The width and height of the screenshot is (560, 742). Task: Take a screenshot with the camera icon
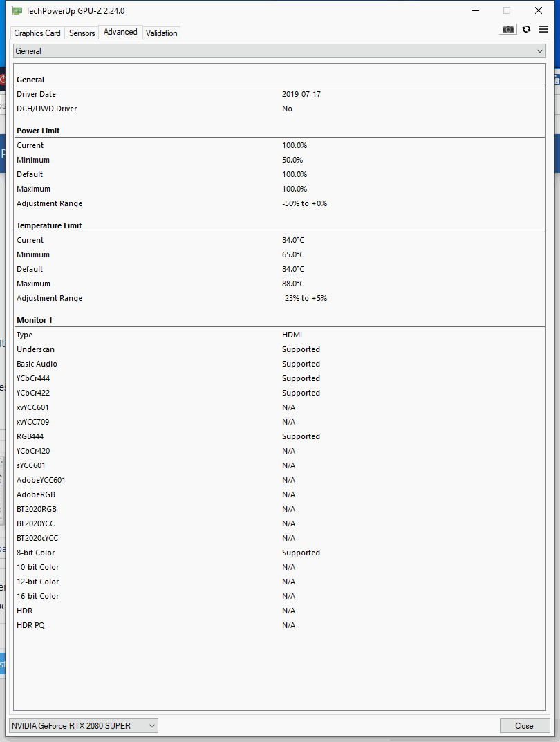tap(508, 29)
